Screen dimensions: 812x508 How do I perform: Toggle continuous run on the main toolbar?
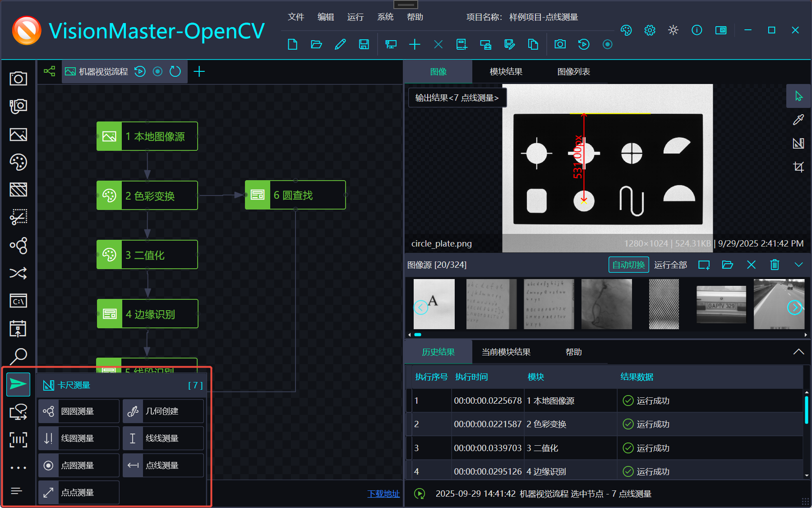point(608,44)
